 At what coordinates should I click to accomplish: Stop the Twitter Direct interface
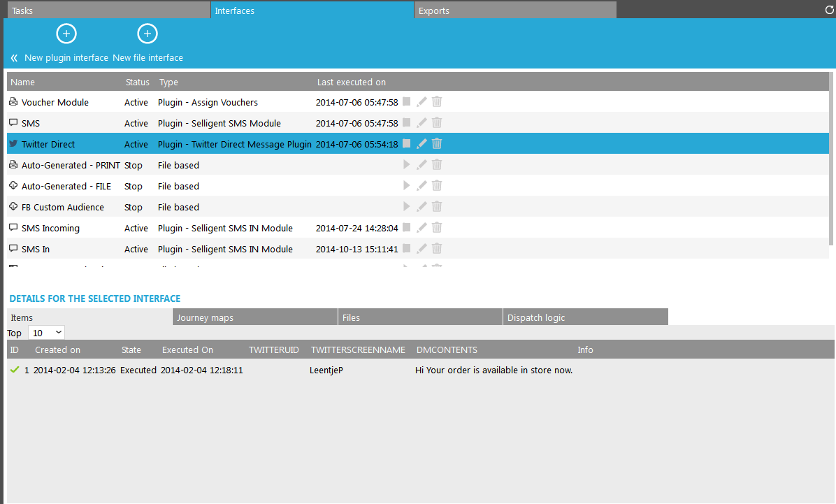(406, 144)
